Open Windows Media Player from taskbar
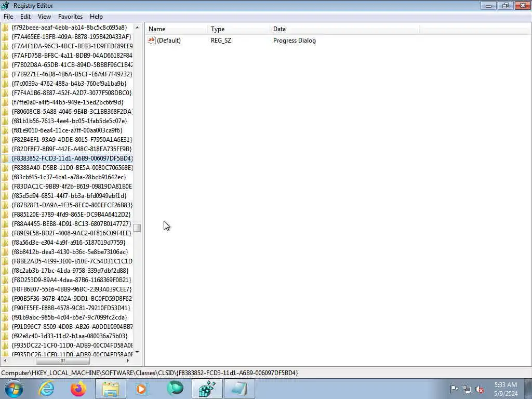This screenshot has width=532, height=399. tap(142, 389)
